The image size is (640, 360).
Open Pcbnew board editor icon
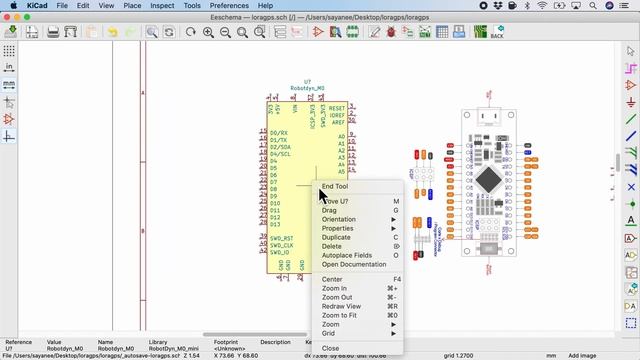(x=480, y=32)
